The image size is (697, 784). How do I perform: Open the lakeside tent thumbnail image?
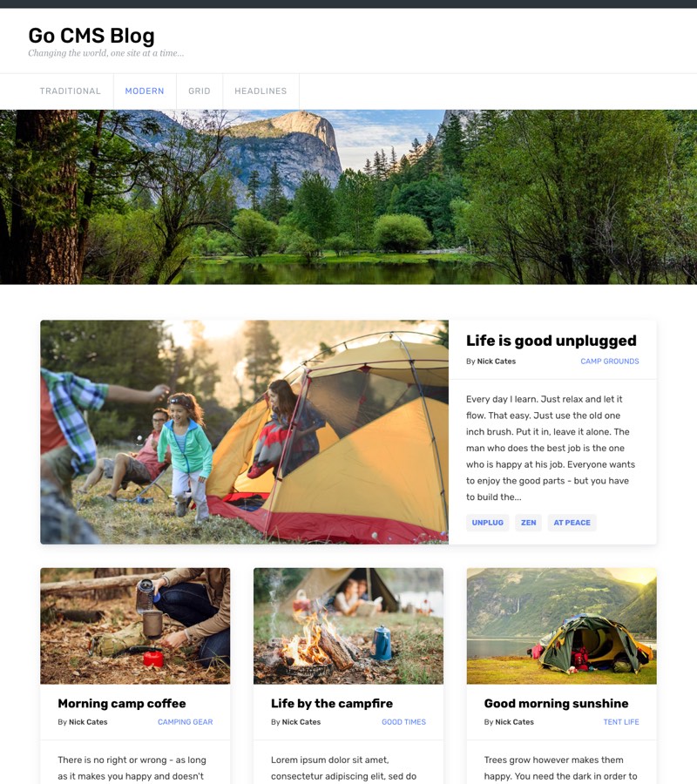pos(561,626)
